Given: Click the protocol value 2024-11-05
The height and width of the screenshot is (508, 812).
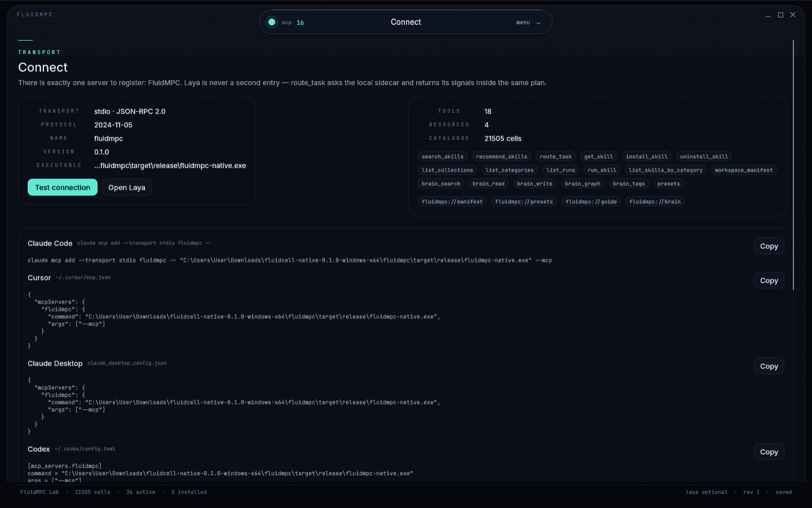Looking at the screenshot, I should [x=113, y=125].
